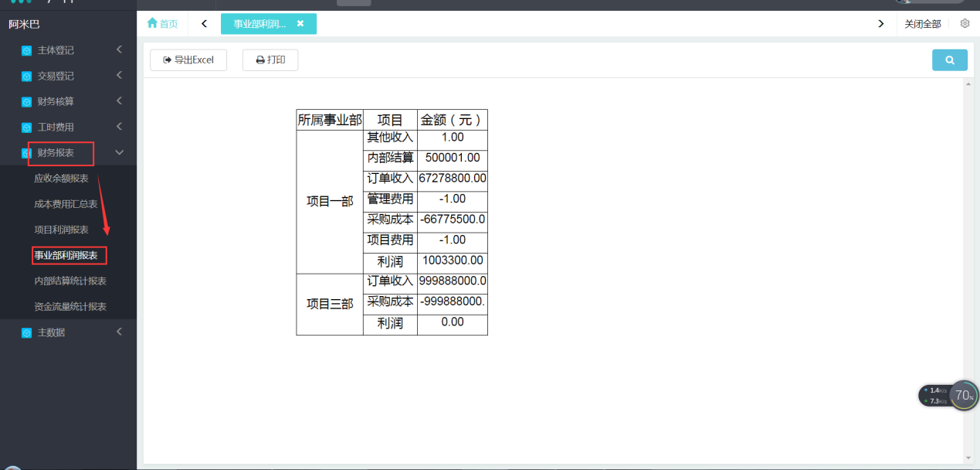Collapse the 财务报表 menu chevron

coord(120,153)
